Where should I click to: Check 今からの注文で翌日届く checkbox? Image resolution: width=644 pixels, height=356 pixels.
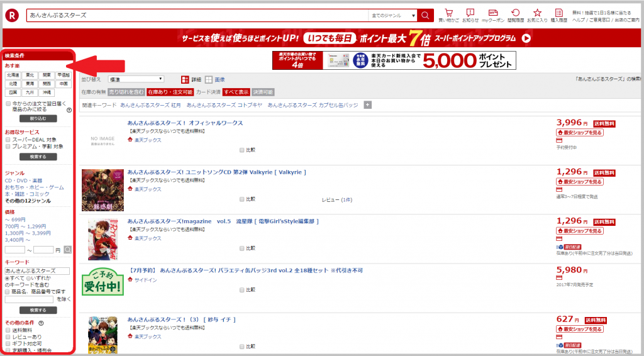[8, 104]
